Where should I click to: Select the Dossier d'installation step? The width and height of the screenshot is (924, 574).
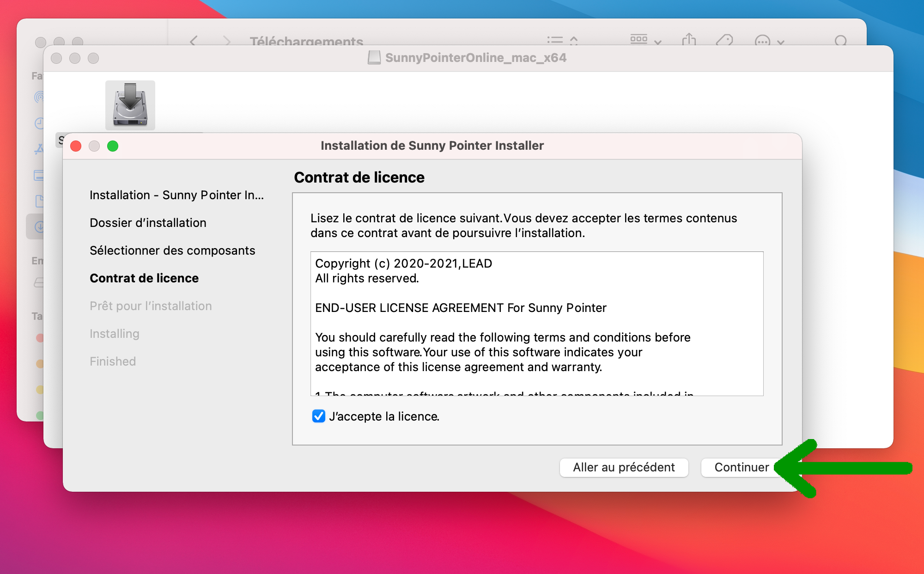coord(148,223)
